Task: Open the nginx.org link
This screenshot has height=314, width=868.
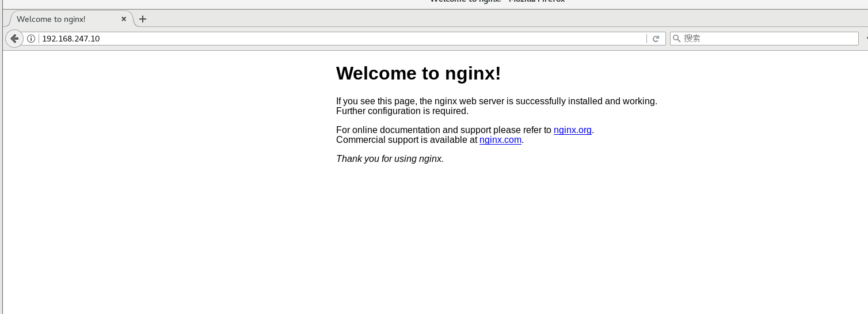Action: coord(573,130)
